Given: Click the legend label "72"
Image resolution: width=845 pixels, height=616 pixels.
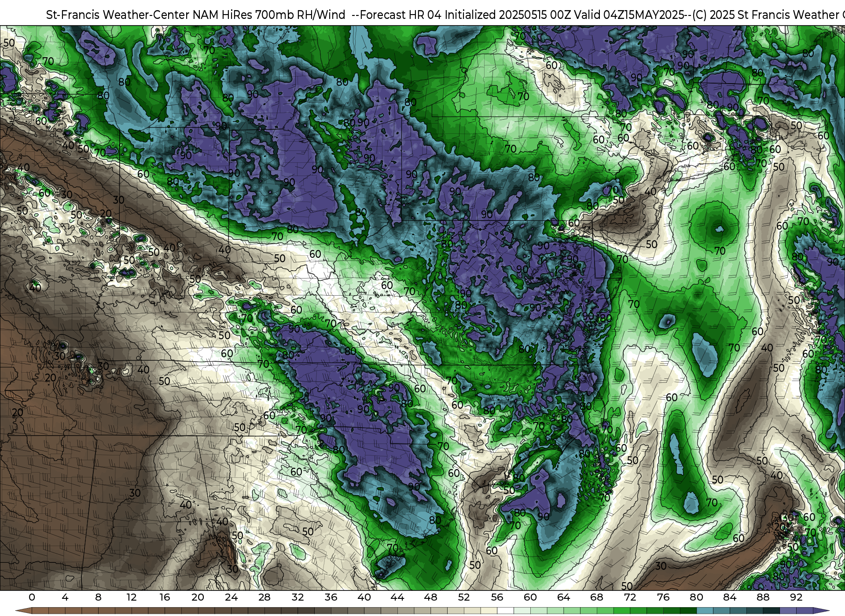Looking at the screenshot, I should (630, 597).
